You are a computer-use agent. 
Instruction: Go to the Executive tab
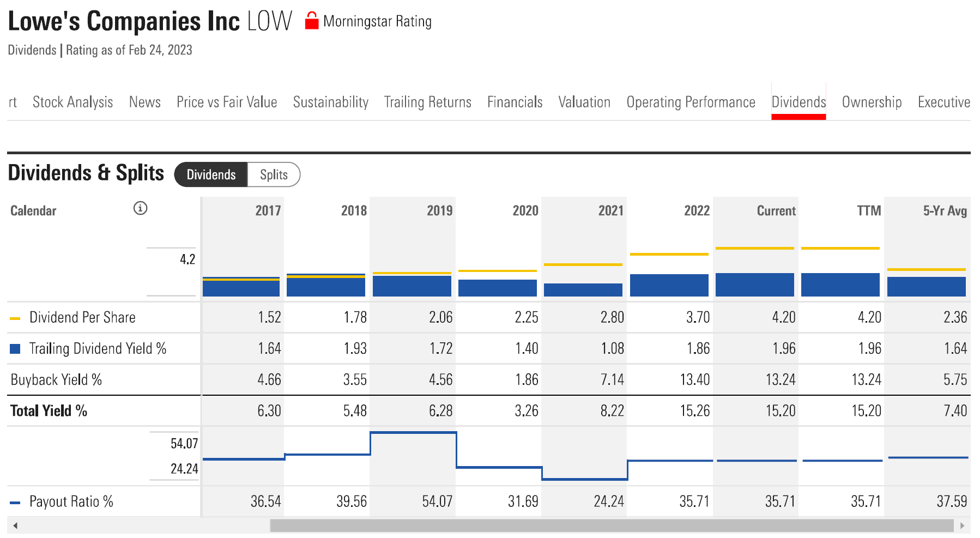click(x=944, y=102)
